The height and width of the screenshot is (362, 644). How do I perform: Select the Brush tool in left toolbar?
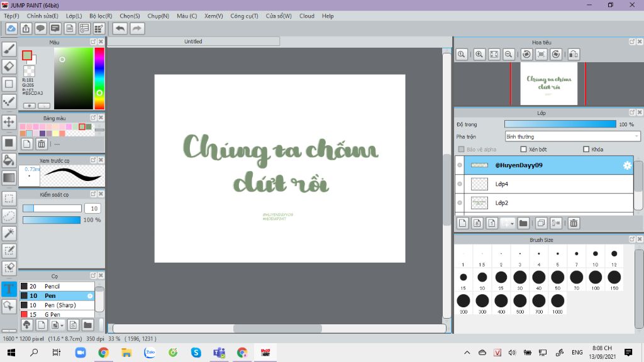tap(9, 49)
